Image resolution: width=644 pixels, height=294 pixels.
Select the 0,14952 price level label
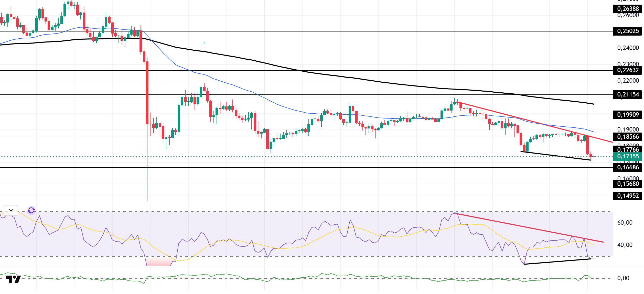627,196
